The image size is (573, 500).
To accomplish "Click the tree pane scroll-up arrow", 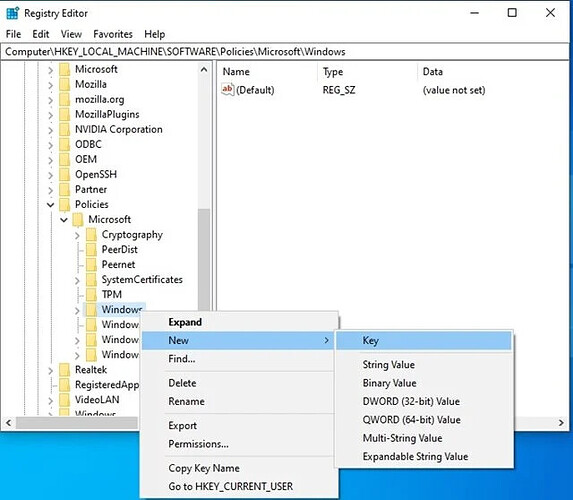I will point(204,69).
